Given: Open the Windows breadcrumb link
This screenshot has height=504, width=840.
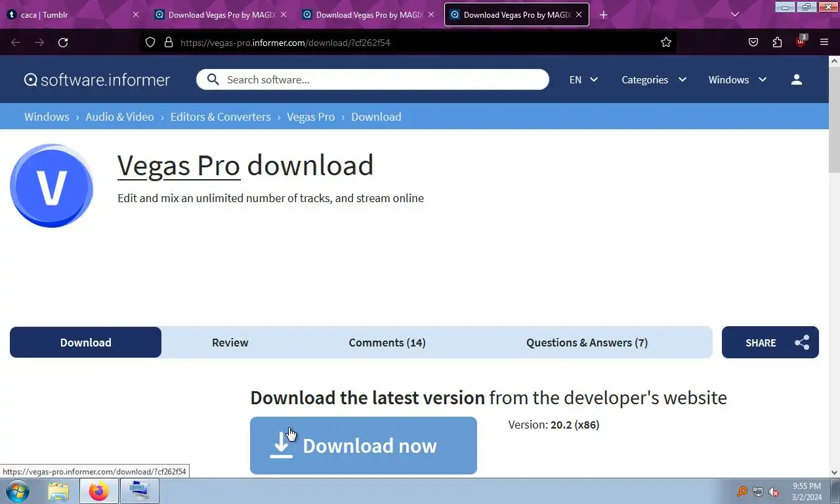Looking at the screenshot, I should point(47,117).
